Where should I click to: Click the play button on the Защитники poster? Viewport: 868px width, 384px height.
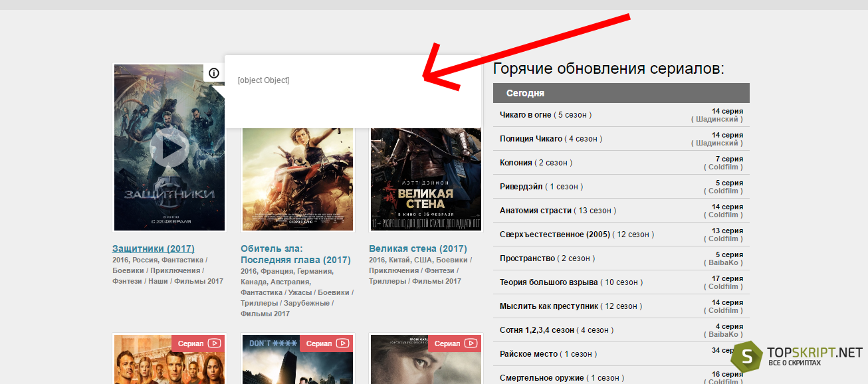[169, 148]
